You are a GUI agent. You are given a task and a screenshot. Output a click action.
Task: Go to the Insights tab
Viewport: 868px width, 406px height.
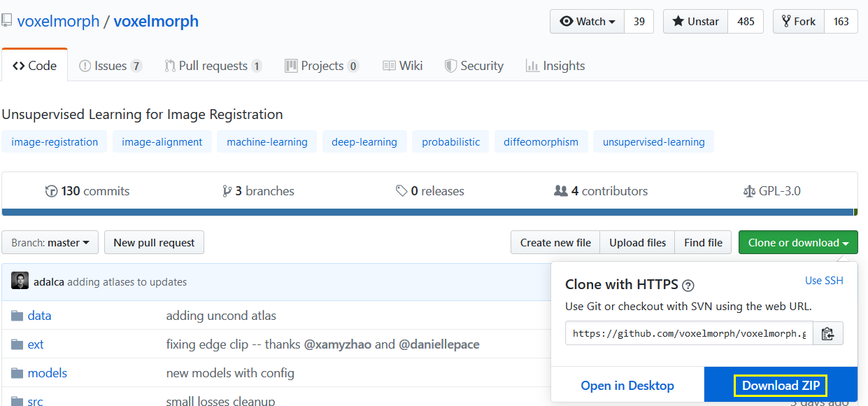(x=555, y=66)
